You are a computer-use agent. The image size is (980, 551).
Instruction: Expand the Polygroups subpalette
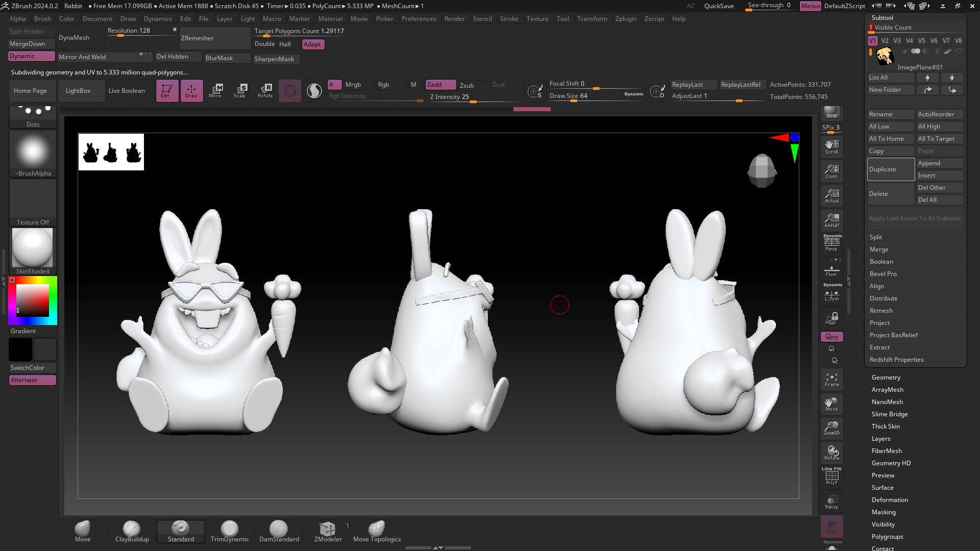(887, 537)
